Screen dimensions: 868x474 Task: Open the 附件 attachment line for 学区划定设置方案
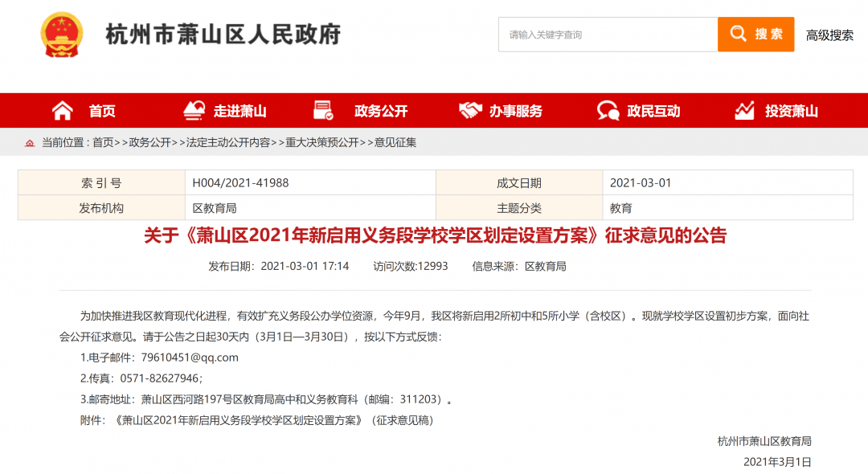pos(257,420)
